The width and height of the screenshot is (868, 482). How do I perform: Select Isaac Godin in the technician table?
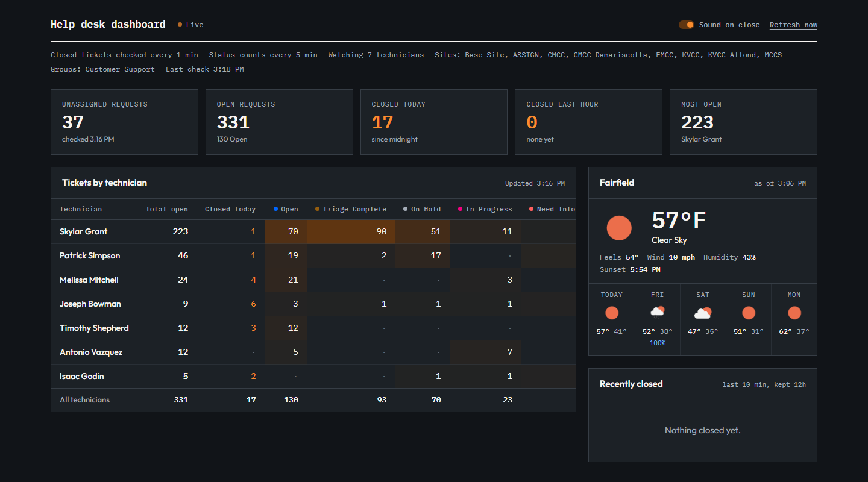(x=82, y=376)
